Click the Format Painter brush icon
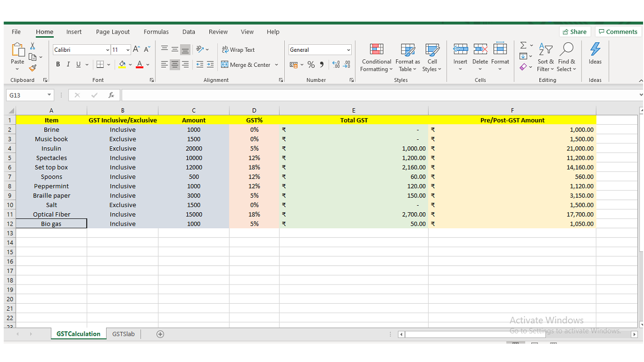Image resolution: width=644 pixels, height=362 pixels. 33,68
